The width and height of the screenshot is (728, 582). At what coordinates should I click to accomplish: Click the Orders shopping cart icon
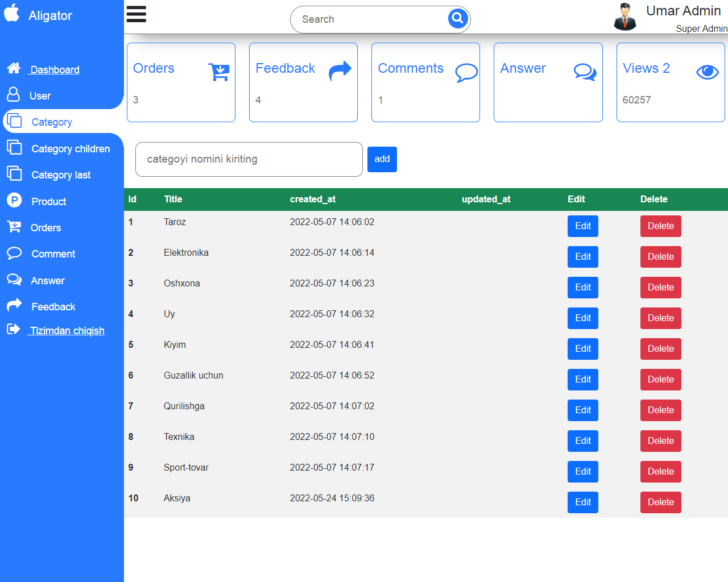point(219,72)
